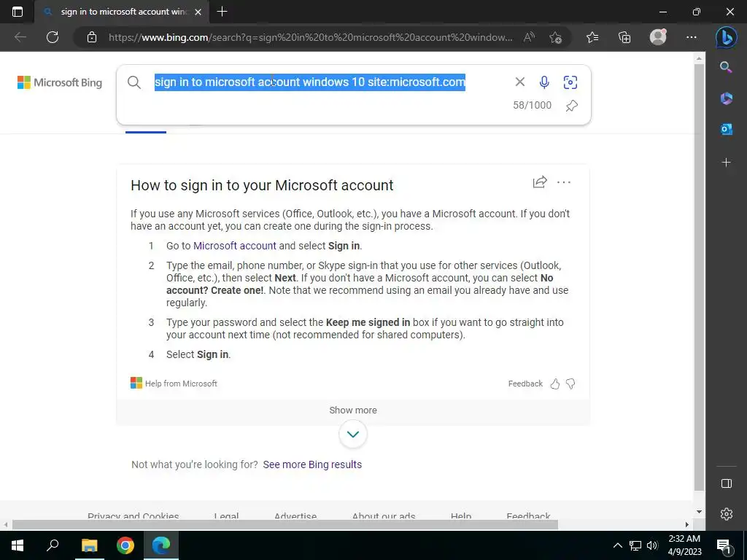Open Collections panel
The width and height of the screenshot is (747, 560).
point(624,37)
